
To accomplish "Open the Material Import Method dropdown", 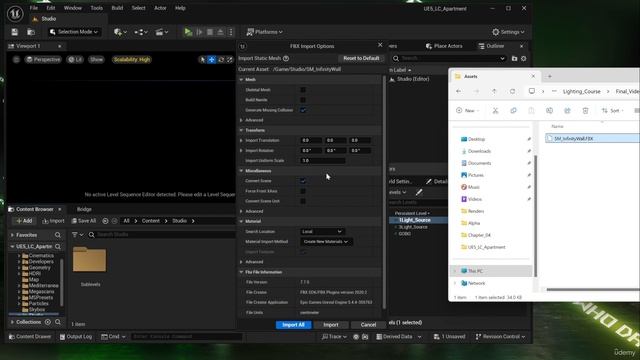I will 326,242.
